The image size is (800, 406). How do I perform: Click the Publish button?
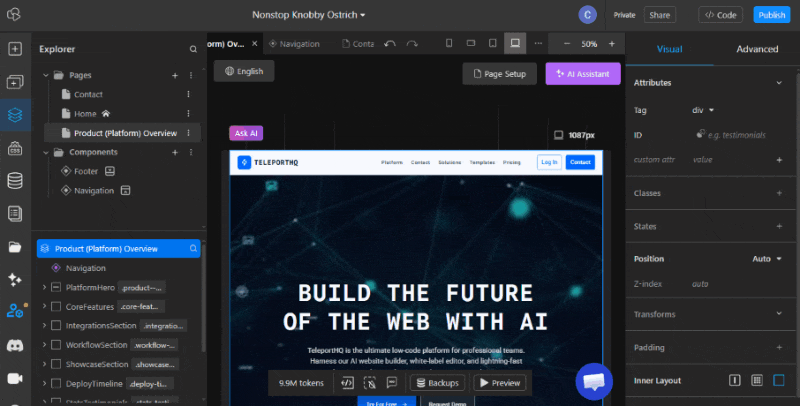click(x=771, y=15)
